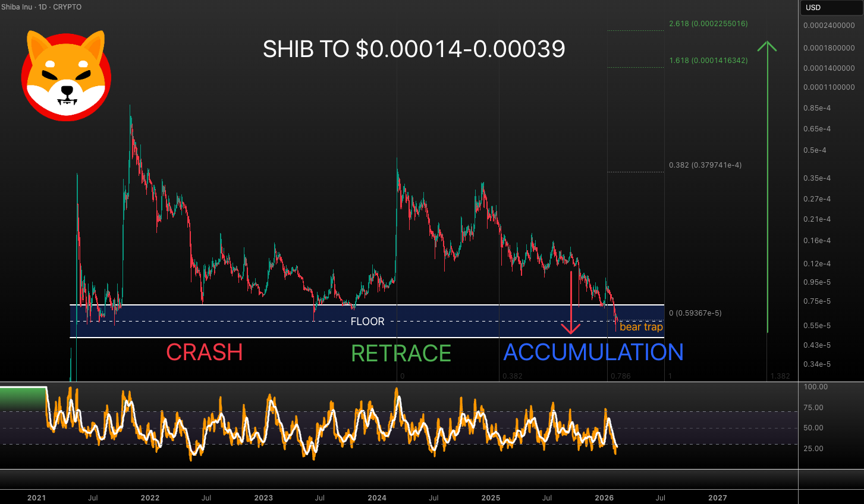This screenshot has height=504, width=864.
Task: Click the 2.618 Fibonacci extension label
Action: (x=708, y=24)
